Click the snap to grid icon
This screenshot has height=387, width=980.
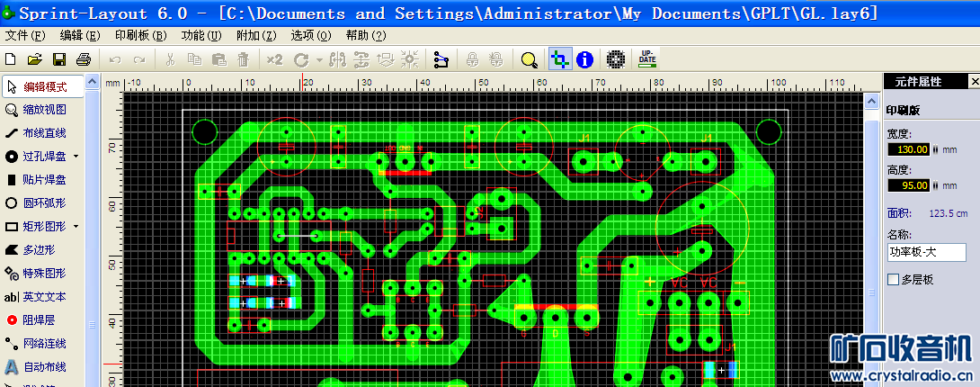[410, 60]
